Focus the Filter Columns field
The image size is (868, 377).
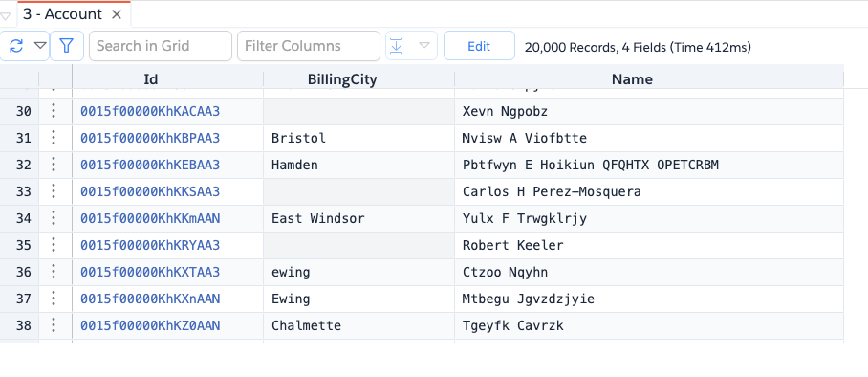(x=309, y=46)
